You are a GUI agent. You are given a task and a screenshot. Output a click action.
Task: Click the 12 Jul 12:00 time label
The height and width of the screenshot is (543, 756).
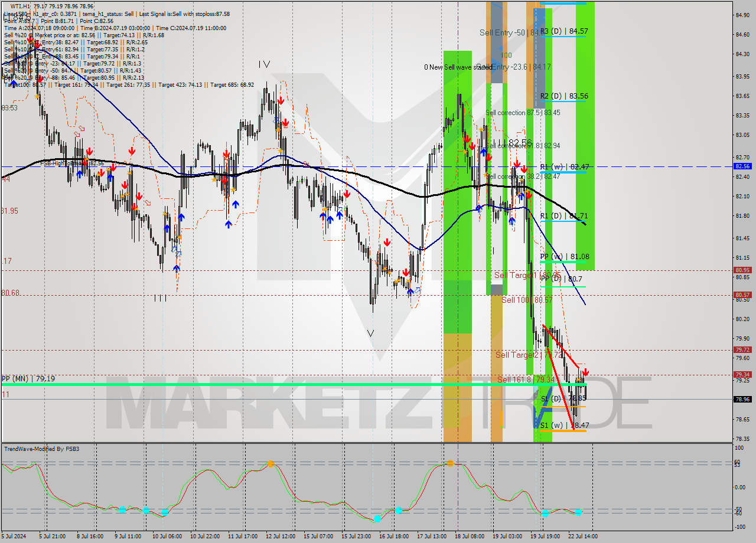[x=281, y=537]
